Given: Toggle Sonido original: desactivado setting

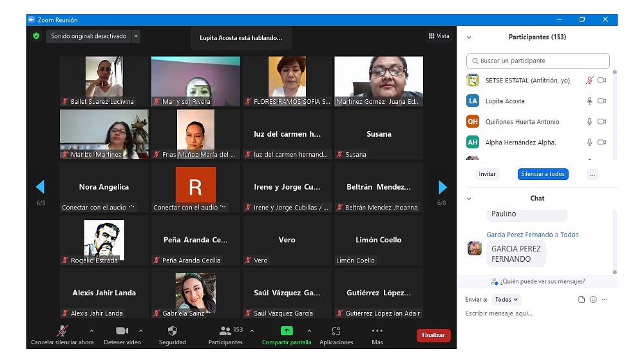Looking at the screenshot, I should click(x=89, y=36).
